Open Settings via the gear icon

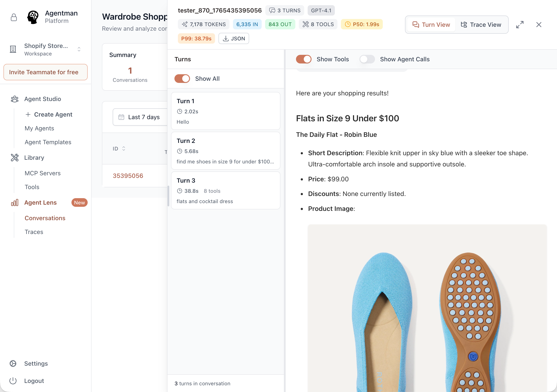(x=13, y=363)
